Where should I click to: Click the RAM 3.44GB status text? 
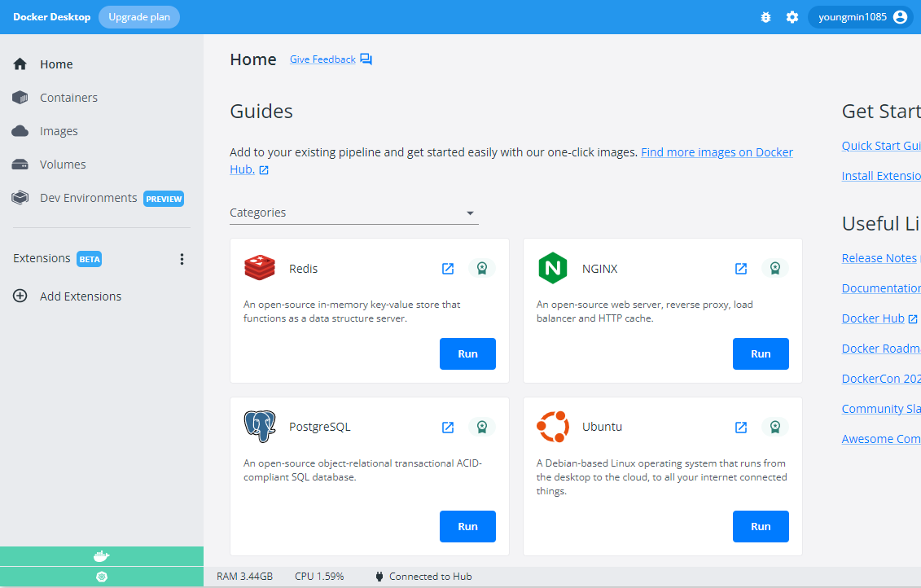pyautogui.click(x=244, y=577)
